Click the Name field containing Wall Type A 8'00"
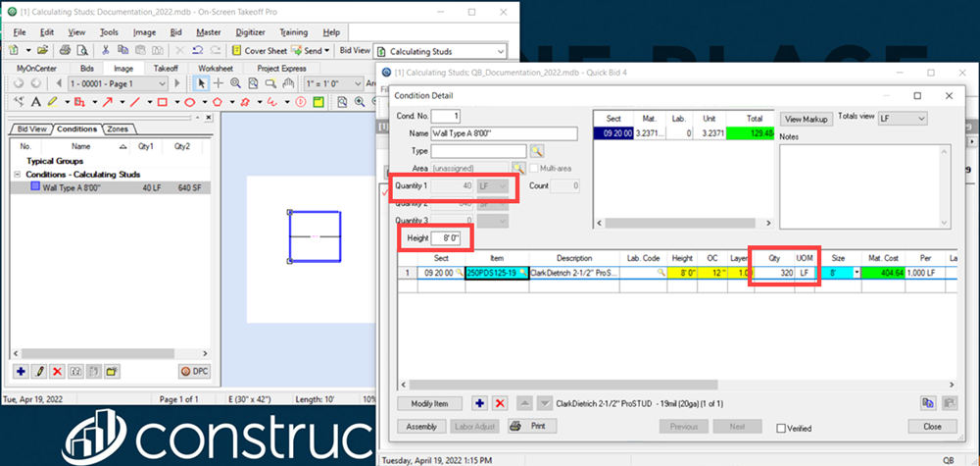The width and height of the screenshot is (980, 466). click(x=504, y=133)
